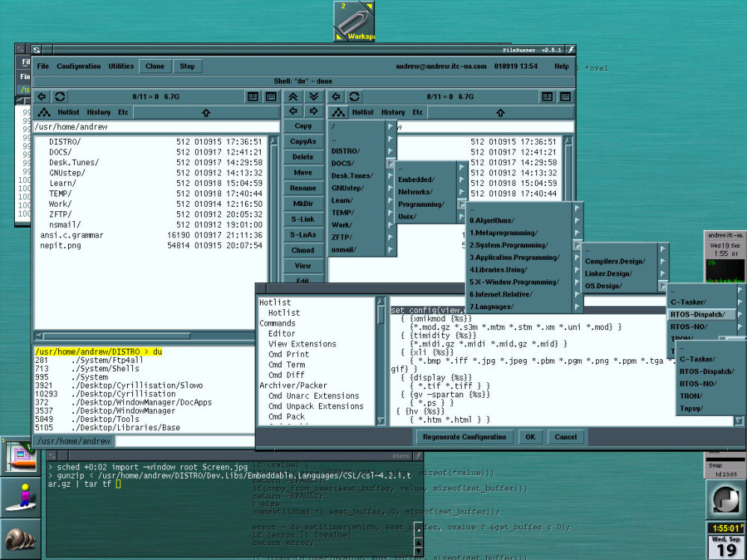Expand the nsmail/ submenu arrow

(391, 249)
